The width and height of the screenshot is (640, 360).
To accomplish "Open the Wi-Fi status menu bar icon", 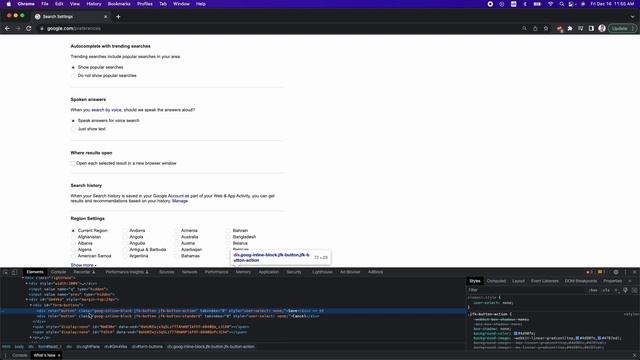I will pos(550,4).
